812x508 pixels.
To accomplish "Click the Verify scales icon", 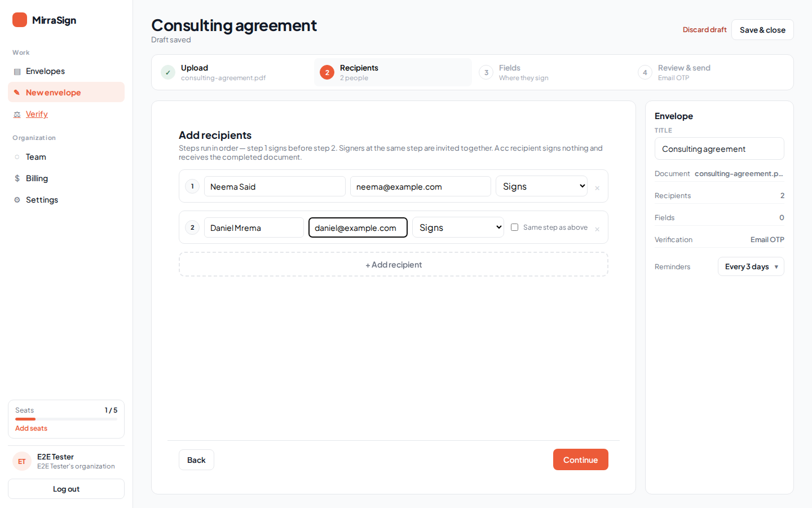I will (x=17, y=114).
